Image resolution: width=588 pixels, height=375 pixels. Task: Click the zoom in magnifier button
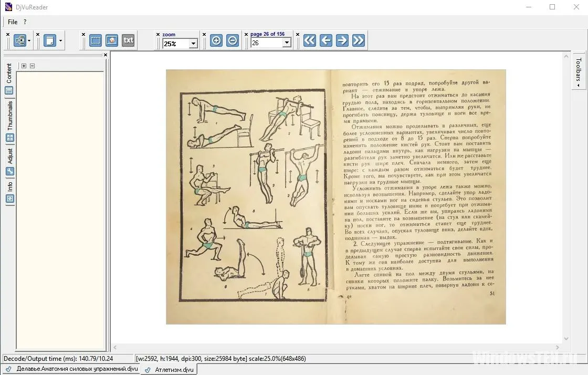(x=216, y=40)
